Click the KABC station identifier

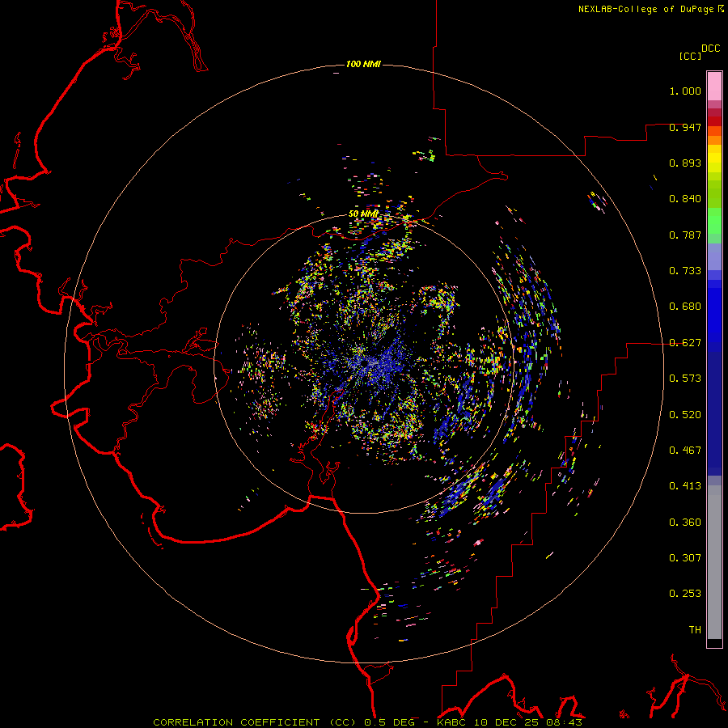click(451, 722)
